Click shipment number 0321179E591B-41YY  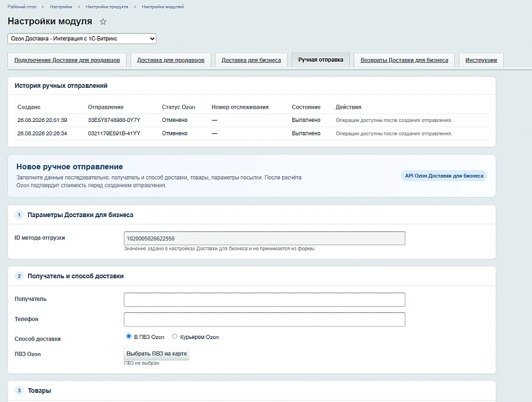click(114, 133)
